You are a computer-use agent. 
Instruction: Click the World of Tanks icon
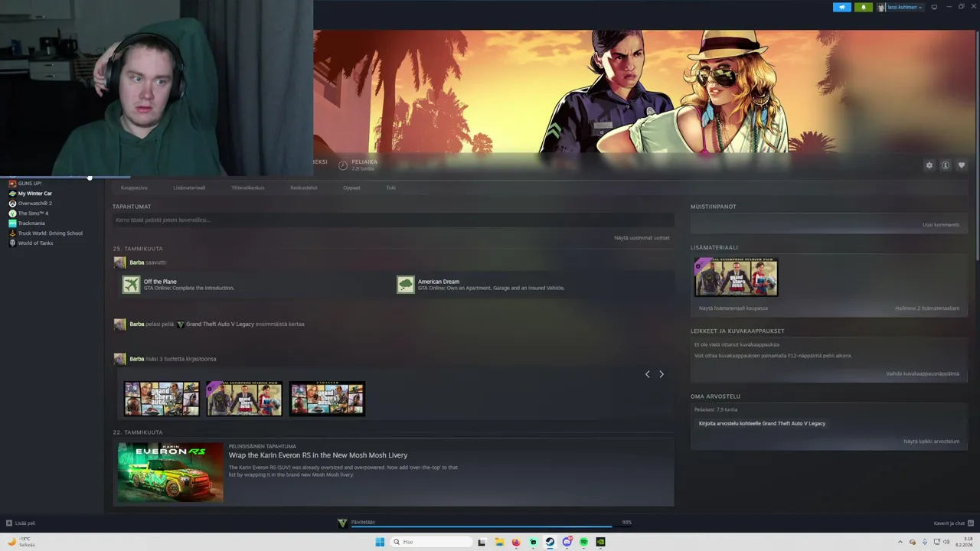coord(12,243)
